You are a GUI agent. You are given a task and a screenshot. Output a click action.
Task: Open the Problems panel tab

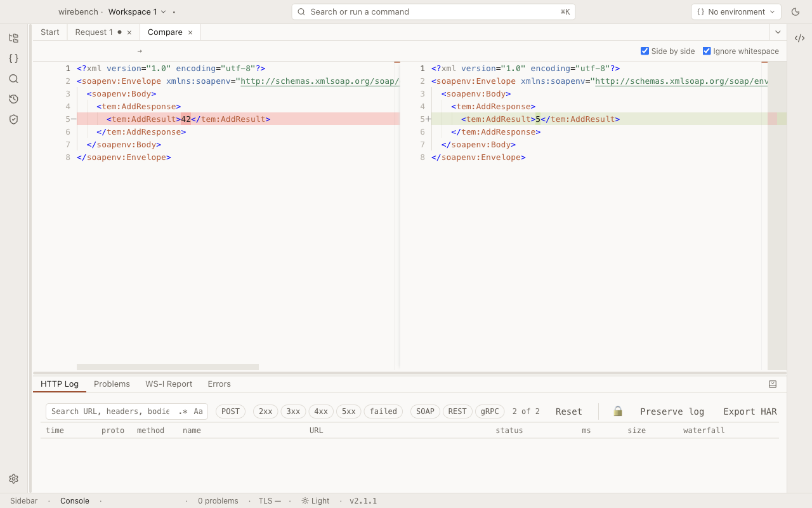coord(112,384)
